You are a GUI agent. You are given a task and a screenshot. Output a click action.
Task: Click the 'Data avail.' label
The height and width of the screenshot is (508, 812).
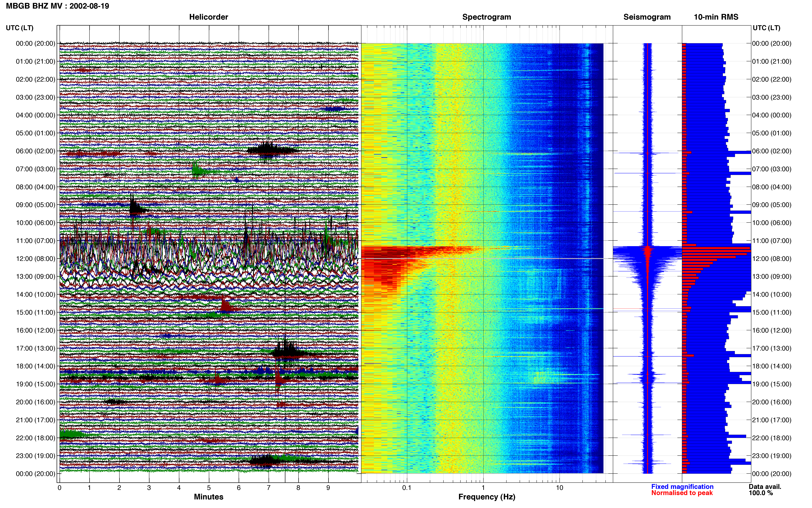(765, 486)
